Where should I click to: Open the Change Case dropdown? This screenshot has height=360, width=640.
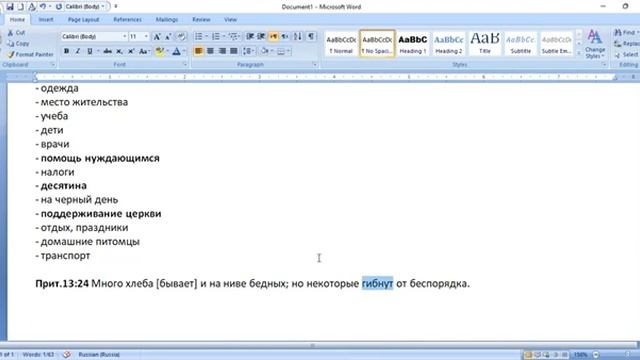(x=144, y=51)
